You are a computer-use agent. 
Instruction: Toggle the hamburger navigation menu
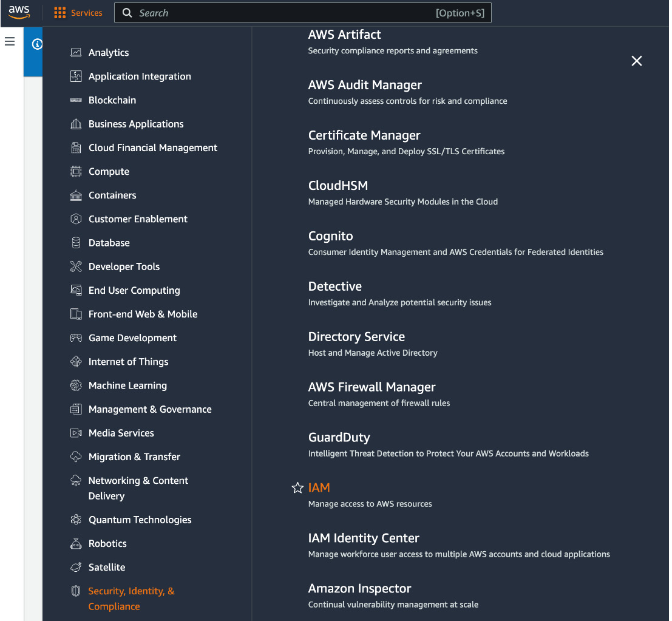tap(10, 41)
